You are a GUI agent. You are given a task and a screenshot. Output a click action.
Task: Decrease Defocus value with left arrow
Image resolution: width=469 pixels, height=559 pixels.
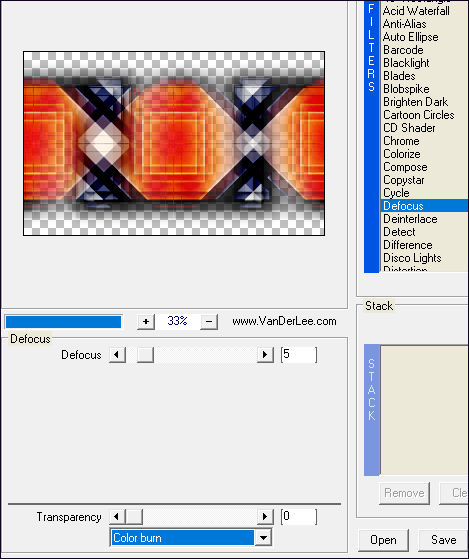117,355
